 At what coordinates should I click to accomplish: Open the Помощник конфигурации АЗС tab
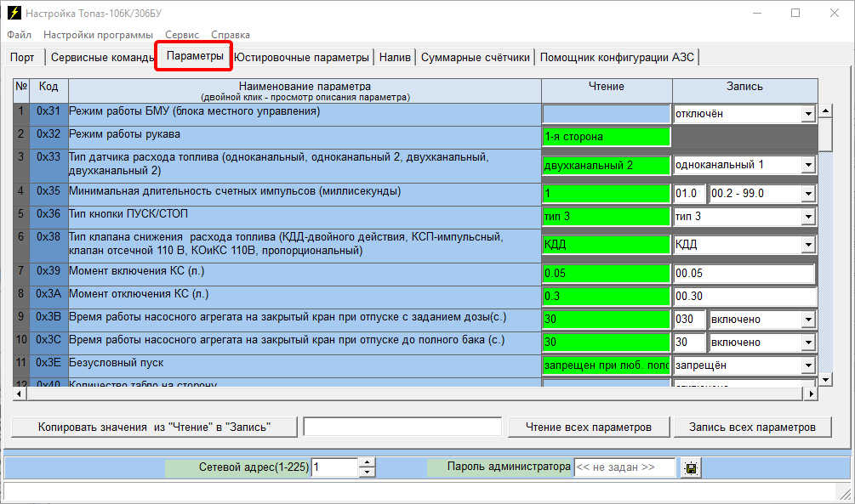click(618, 57)
